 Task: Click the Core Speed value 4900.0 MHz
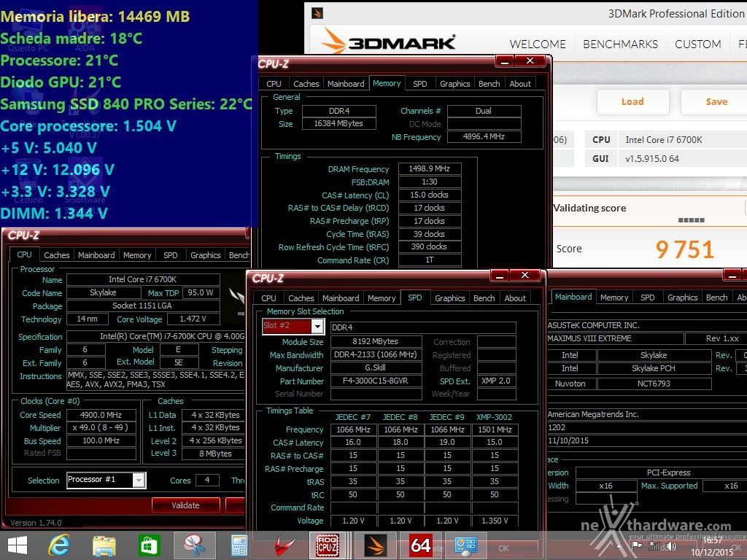coord(101,415)
